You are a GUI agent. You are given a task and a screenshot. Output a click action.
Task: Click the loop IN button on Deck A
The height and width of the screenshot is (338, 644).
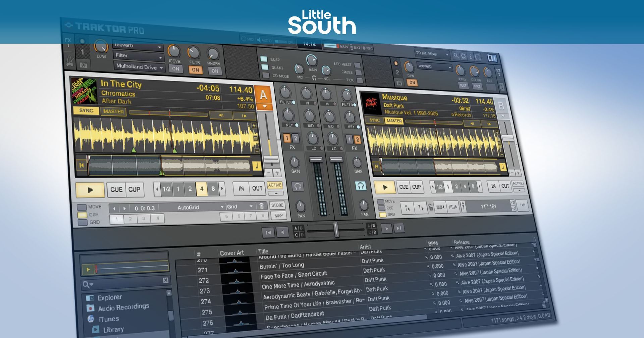click(241, 188)
